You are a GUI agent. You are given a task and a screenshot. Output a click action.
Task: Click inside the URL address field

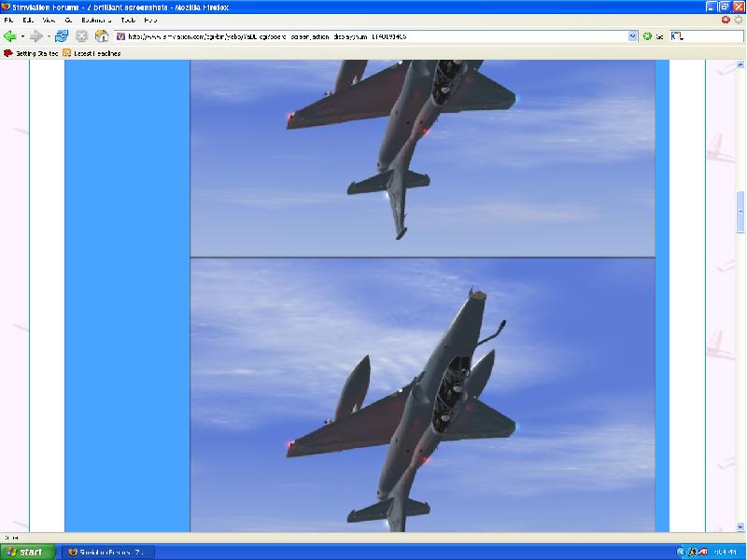[373, 36]
